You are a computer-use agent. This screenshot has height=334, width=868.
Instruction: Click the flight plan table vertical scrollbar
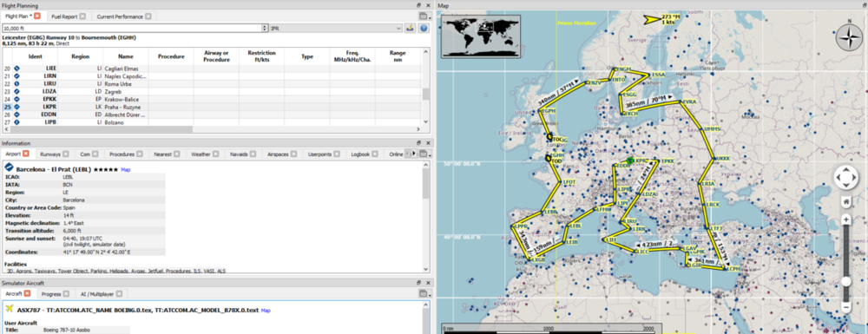coord(425,95)
